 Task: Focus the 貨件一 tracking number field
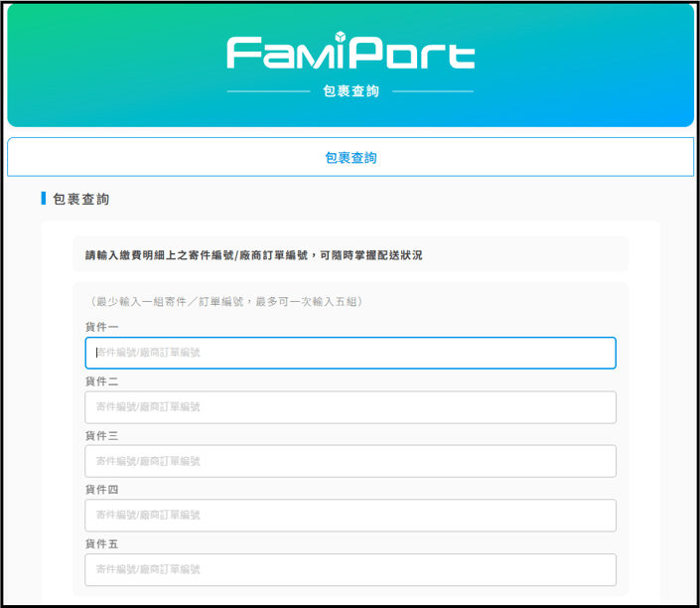pyautogui.click(x=350, y=353)
